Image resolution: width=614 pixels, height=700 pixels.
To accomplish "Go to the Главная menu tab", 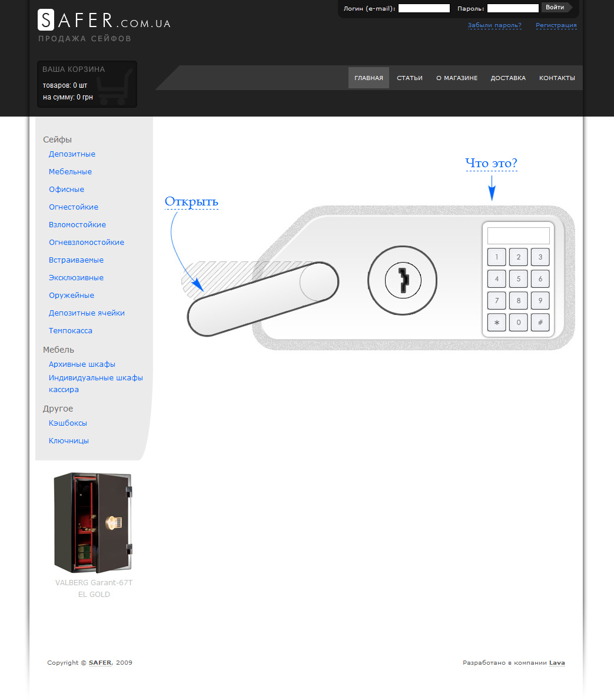I will click(369, 78).
